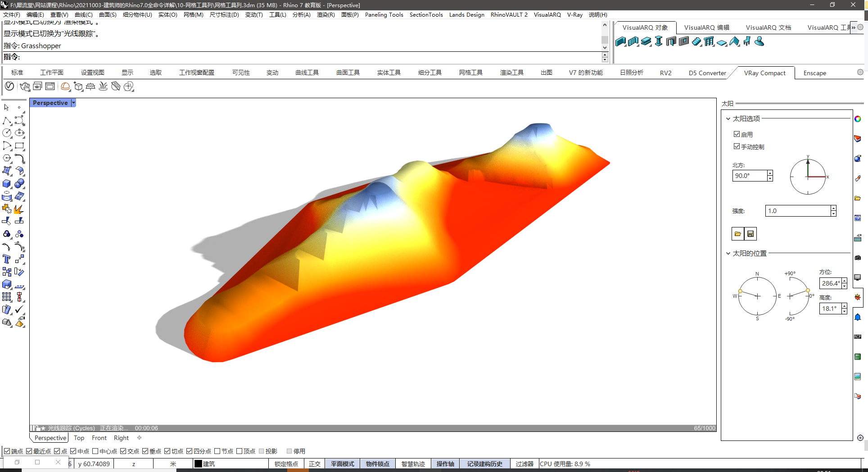
Task: Open the color wheel materials panel icon
Action: pyautogui.click(x=858, y=119)
